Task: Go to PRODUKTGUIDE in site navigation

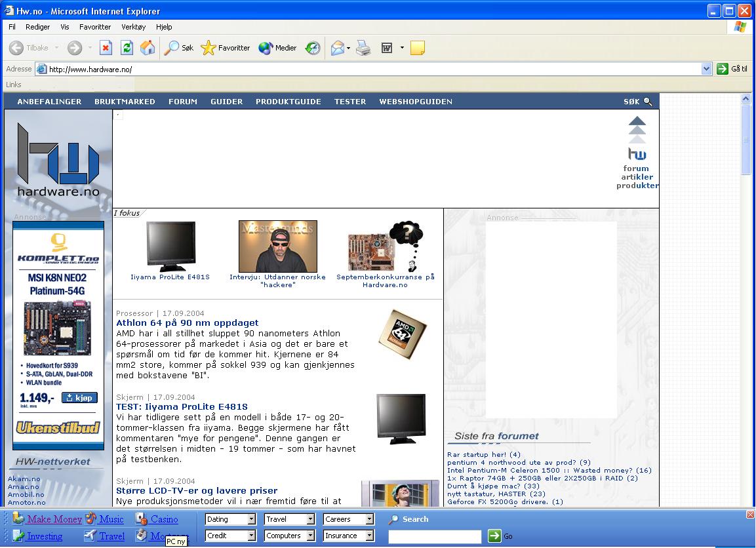Action: click(x=288, y=102)
